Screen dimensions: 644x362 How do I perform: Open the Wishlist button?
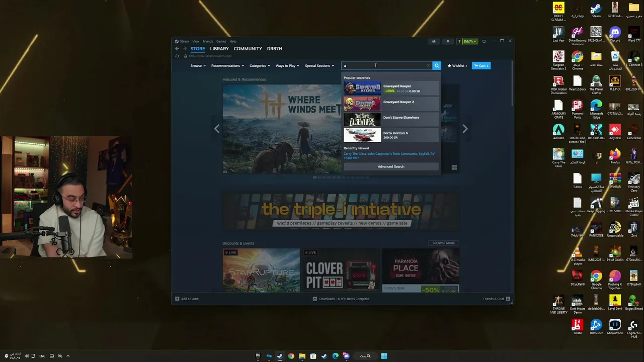pyautogui.click(x=457, y=66)
